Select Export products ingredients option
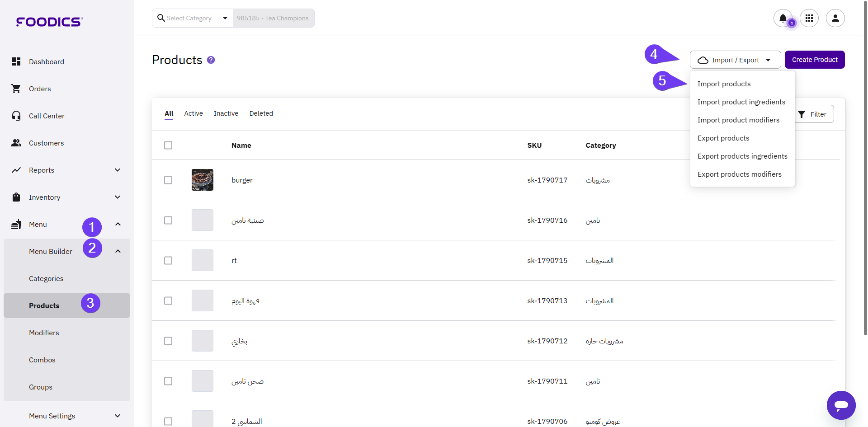 coord(742,156)
